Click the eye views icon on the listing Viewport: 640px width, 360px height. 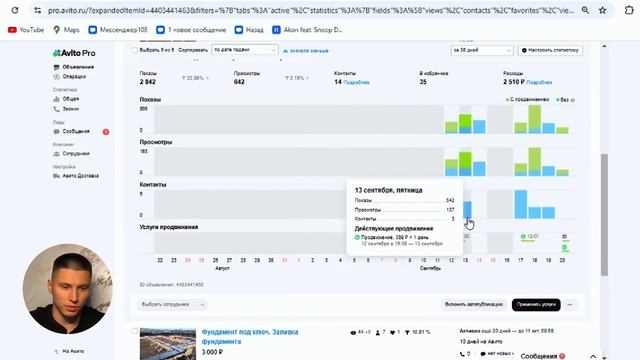(x=353, y=333)
